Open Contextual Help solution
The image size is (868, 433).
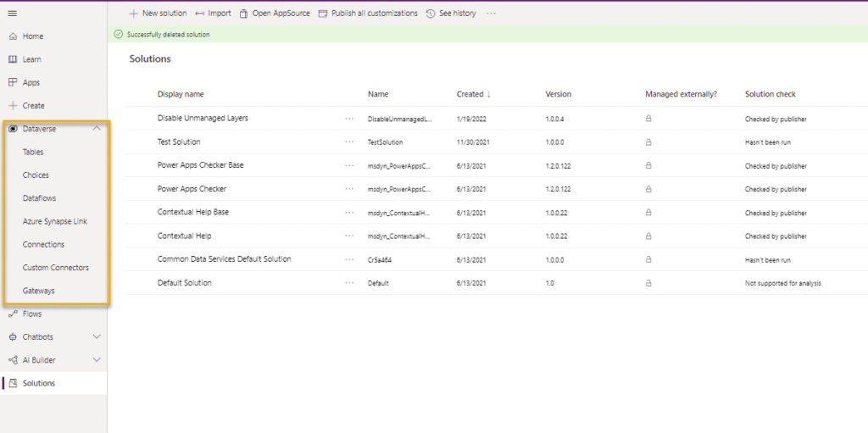coord(184,236)
